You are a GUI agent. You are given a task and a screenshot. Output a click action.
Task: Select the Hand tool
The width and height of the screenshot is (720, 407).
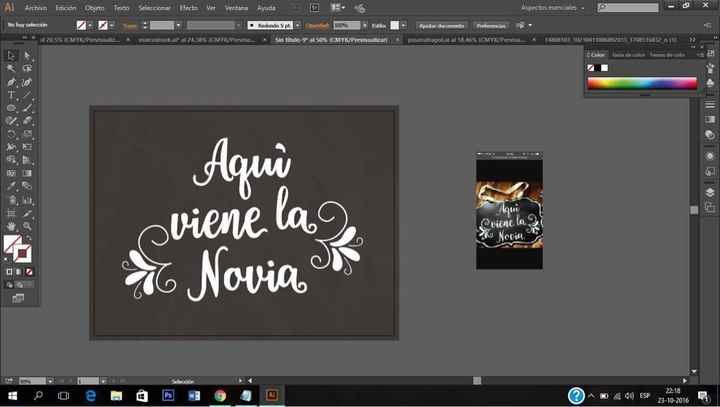tap(11, 226)
